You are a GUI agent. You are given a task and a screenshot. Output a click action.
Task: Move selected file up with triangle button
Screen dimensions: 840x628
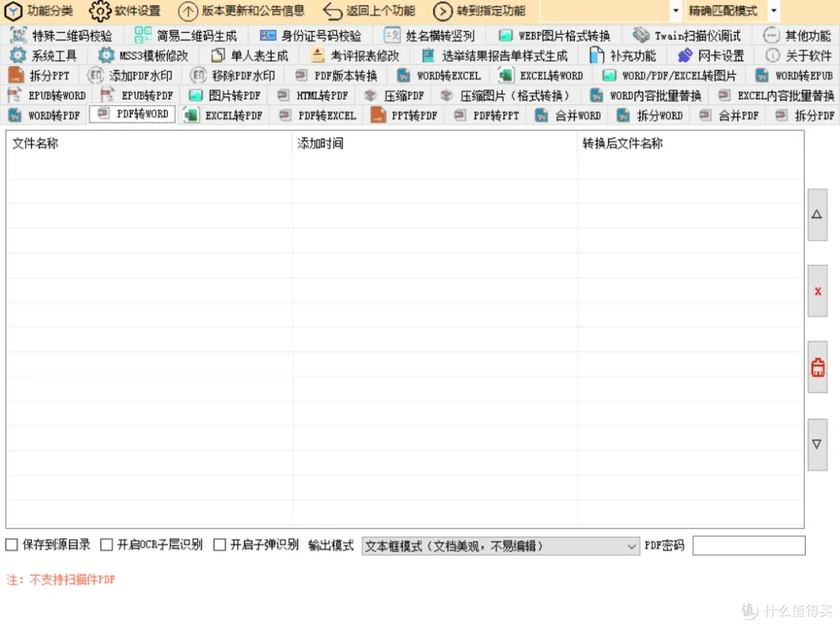coord(817,214)
